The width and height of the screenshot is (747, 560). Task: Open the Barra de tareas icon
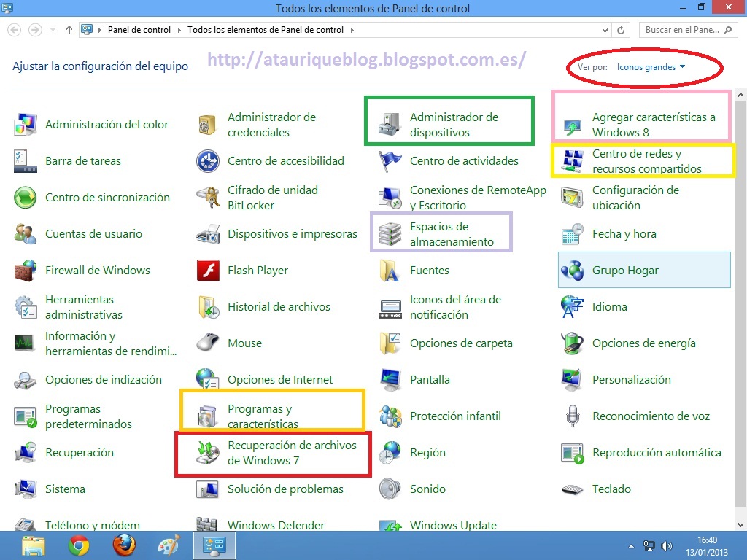(x=26, y=161)
